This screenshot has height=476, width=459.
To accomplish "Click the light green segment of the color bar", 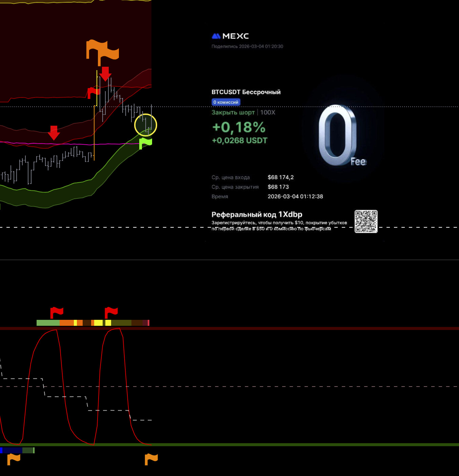I will coord(48,323).
